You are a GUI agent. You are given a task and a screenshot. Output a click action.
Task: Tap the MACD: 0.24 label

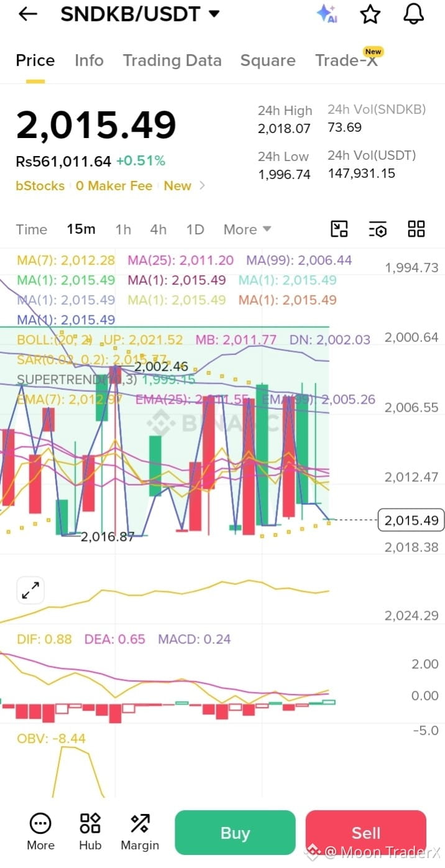point(195,639)
